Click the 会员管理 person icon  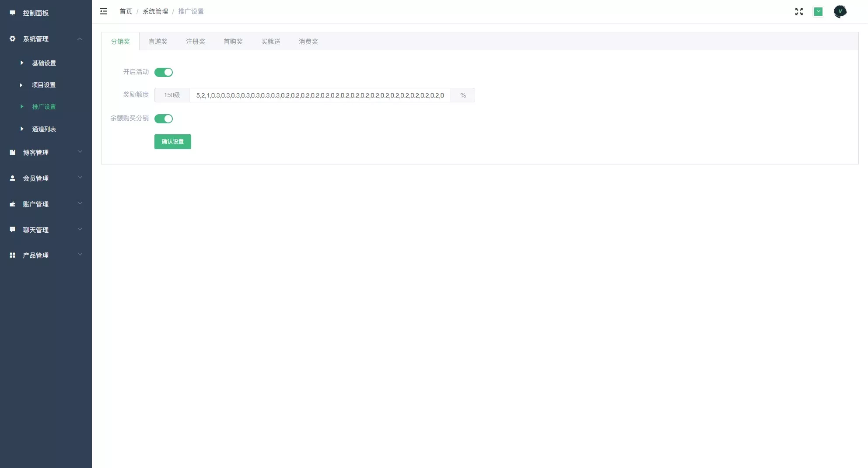tap(13, 178)
